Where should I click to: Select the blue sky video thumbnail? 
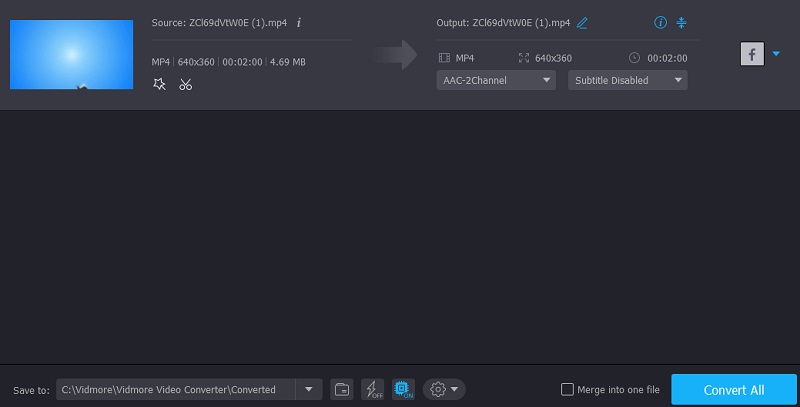click(69, 54)
